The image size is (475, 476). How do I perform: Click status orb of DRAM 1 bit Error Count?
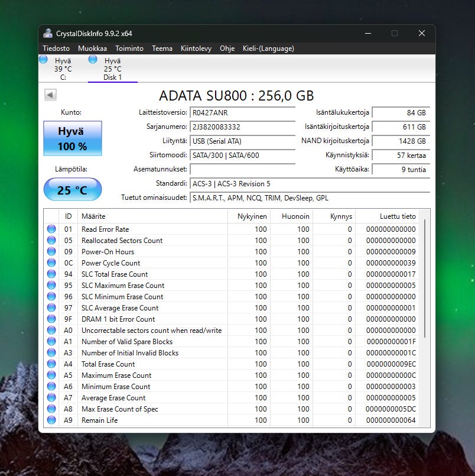click(51, 319)
